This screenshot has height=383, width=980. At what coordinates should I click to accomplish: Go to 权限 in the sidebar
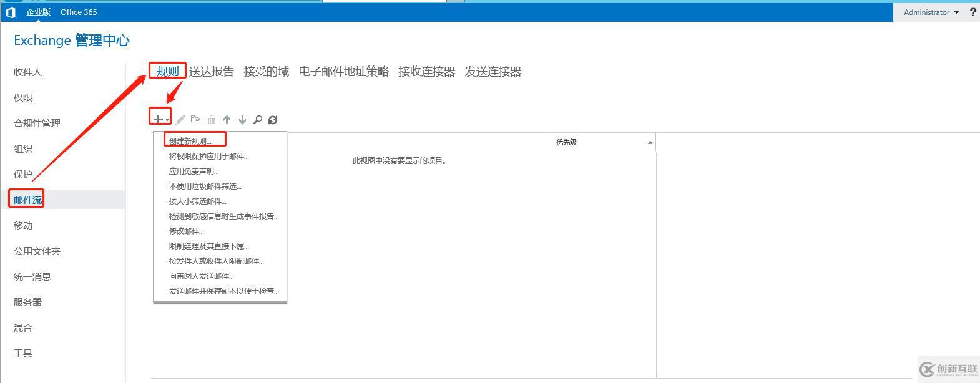pos(23,97)
